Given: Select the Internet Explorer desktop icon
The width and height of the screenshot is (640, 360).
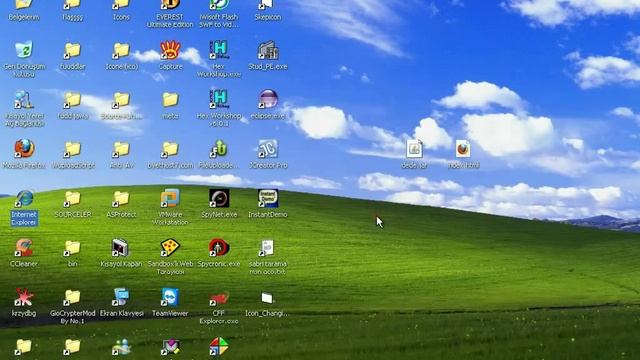Looking at the screenshot, I should pyautogui.click(x=24, y=198).
